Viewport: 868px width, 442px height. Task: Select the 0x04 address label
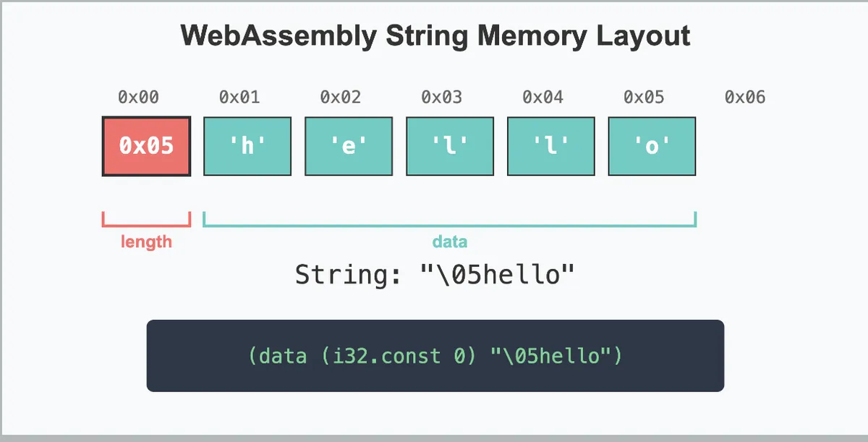pos(542,97)
